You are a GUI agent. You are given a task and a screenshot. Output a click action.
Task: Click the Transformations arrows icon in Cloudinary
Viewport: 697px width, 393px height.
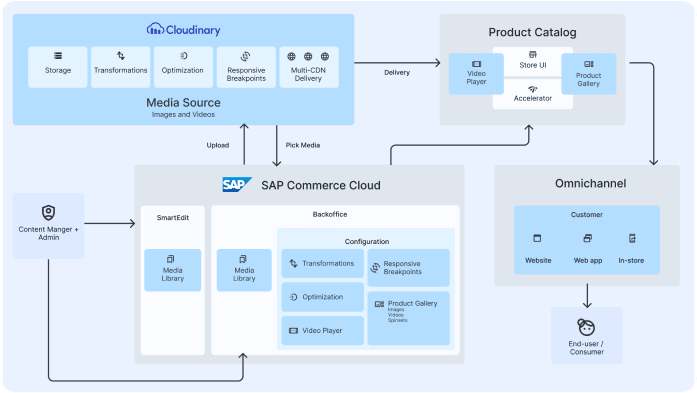click(120, 56)
